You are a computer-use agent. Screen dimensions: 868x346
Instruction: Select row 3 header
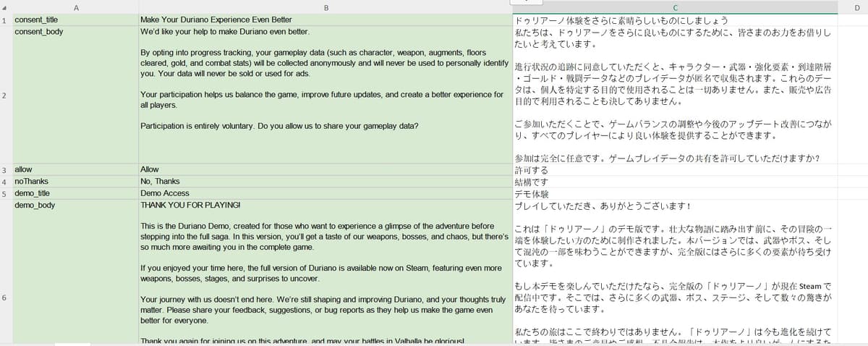6,169
